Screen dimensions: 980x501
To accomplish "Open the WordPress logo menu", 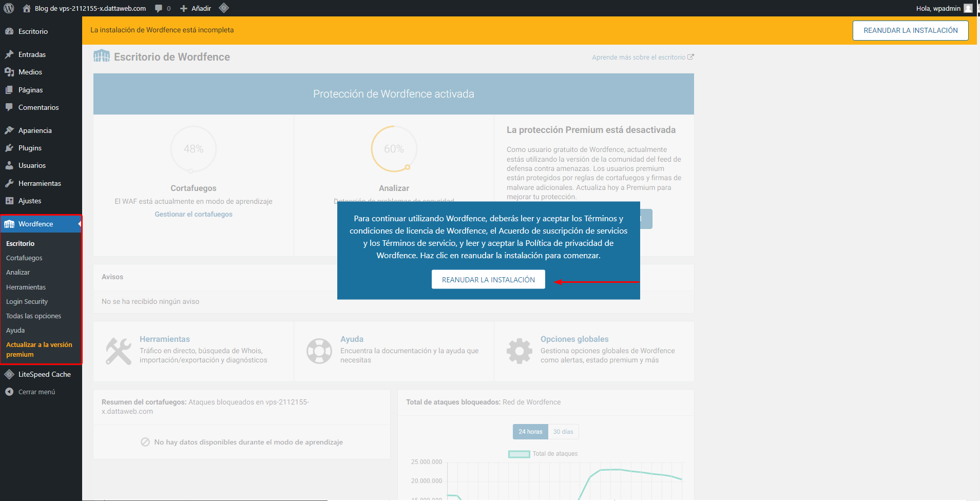I will point(9,8).
